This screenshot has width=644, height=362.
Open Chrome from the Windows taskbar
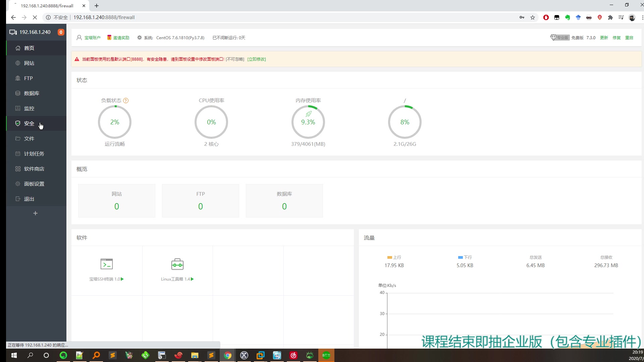coord(228,355)
